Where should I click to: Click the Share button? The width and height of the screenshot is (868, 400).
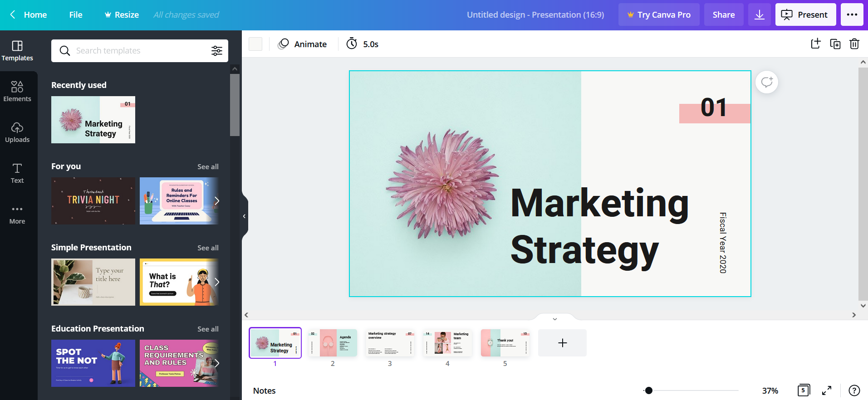[723, 15]
